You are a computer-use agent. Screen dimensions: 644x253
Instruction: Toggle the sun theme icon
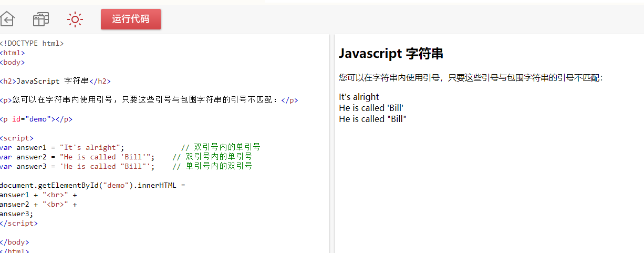(x=75, y=19)
